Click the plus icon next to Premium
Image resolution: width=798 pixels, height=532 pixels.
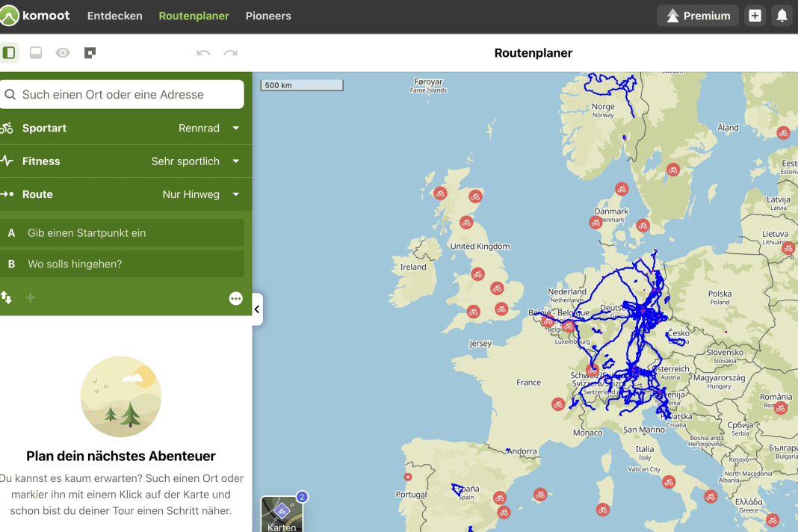(754, 15)
